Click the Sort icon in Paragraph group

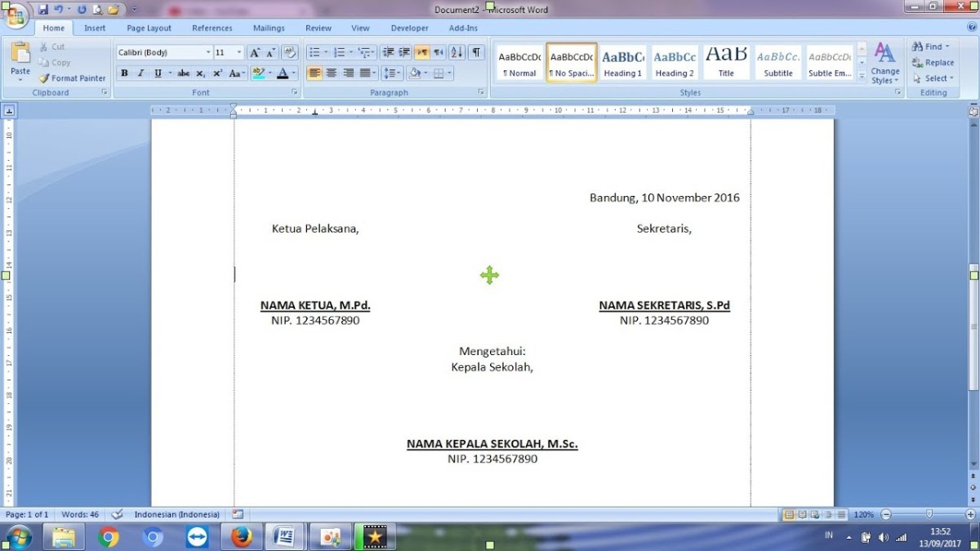point(457,52)
